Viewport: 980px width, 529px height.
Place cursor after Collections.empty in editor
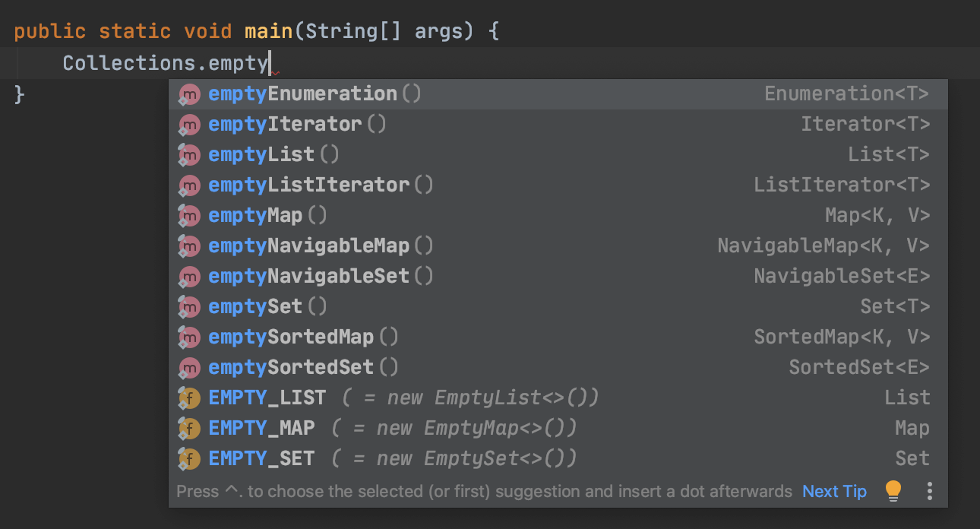click(x=270, y=63)
